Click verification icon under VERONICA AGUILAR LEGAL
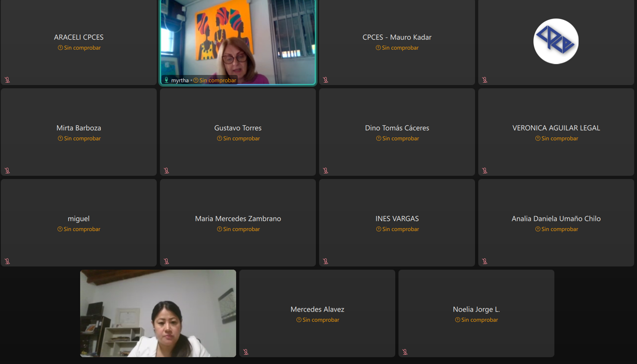This screenshot has height=364, width=637. [538, 139]
